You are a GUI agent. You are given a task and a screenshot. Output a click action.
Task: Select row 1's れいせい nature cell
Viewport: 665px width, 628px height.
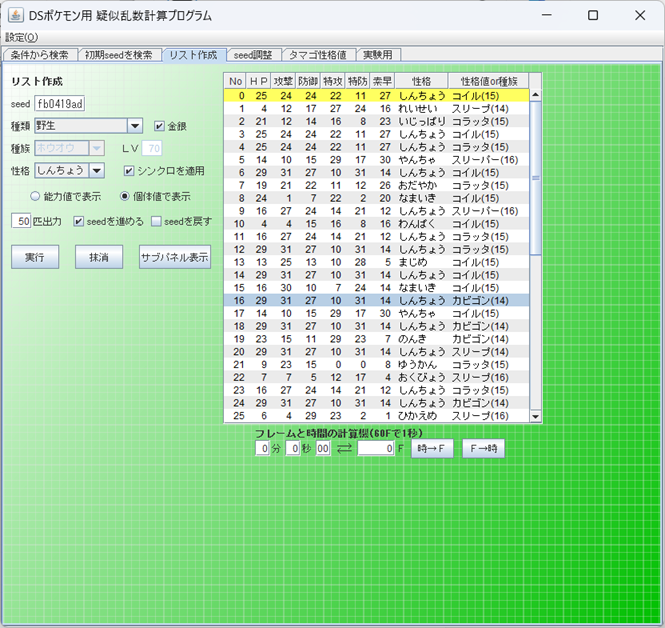(x=422, y=109)
